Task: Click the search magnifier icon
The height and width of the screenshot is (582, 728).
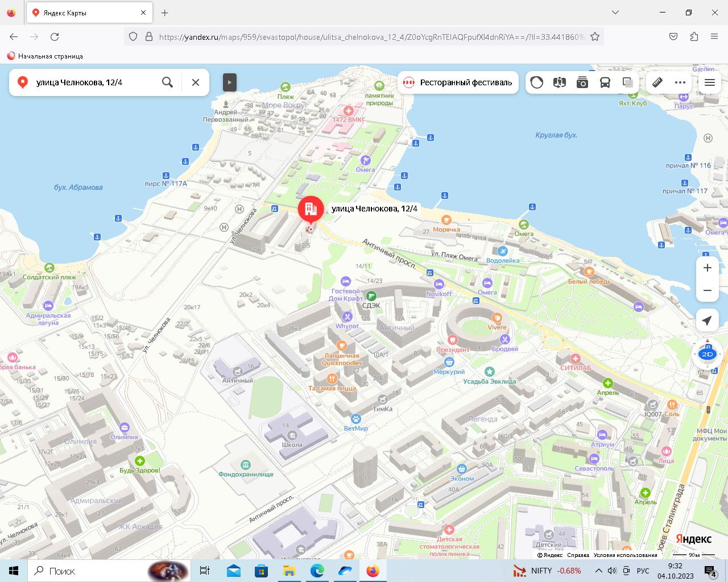Action: pyautogui.click(x=167, y=82)
